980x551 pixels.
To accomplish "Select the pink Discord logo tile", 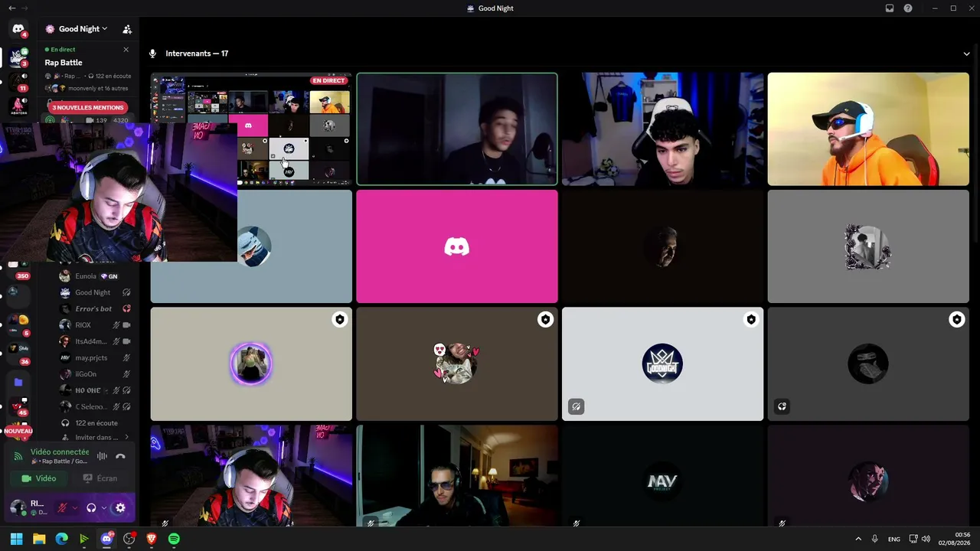I will click(x=457, y=246).
